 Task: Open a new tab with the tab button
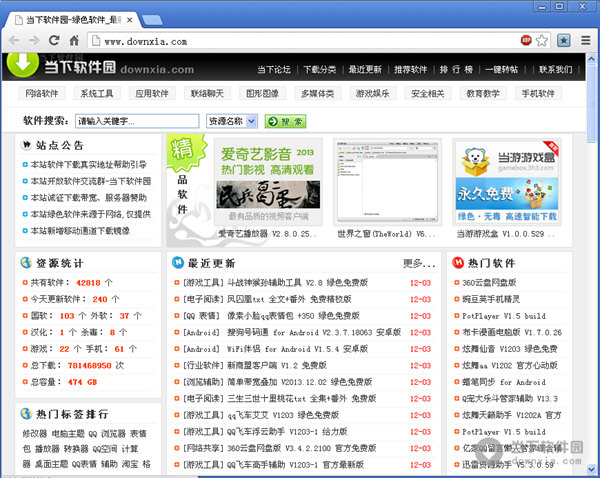(x=152, y=20)
